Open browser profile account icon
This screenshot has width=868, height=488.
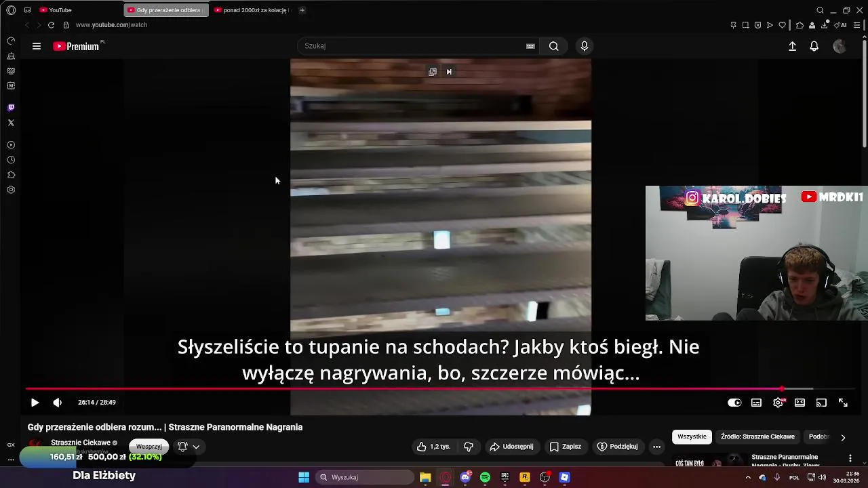tap(812, 25)
